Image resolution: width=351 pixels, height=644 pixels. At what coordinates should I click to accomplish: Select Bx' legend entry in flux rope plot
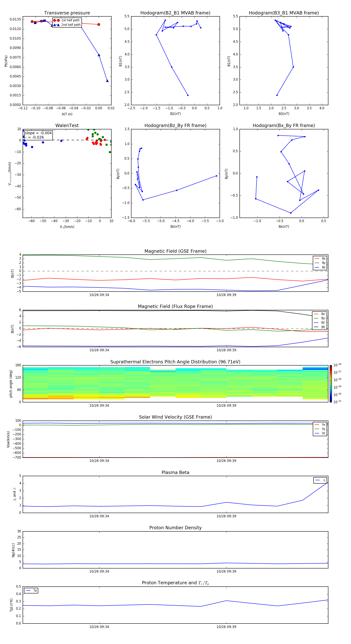tap(320, 314)
